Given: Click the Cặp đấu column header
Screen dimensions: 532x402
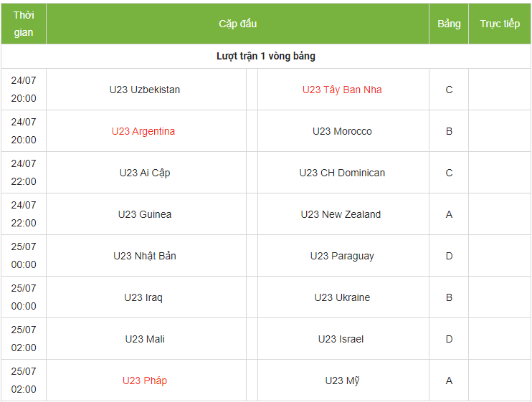Looking at the screenshot, I should [x=238, y=24].
